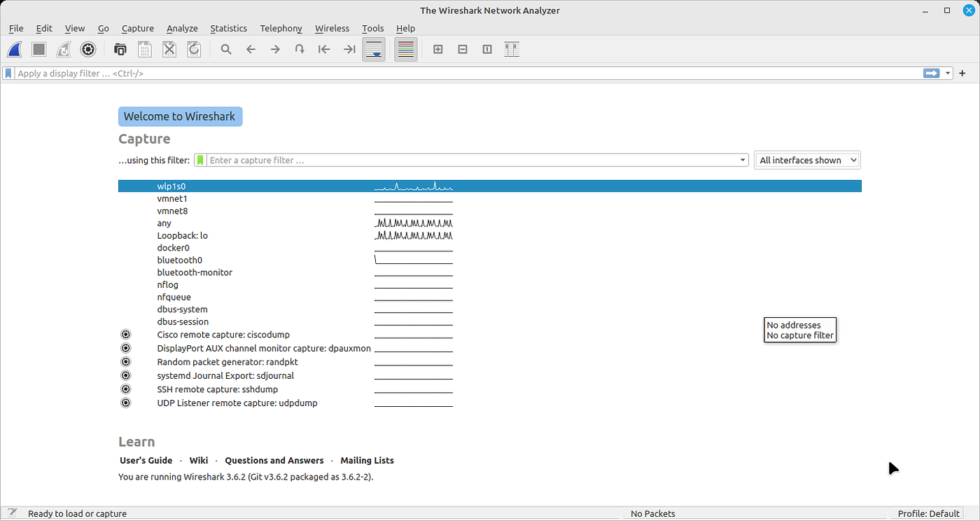Jump to the last packet icon
The image size is (980, 521).
pos(349,49)
